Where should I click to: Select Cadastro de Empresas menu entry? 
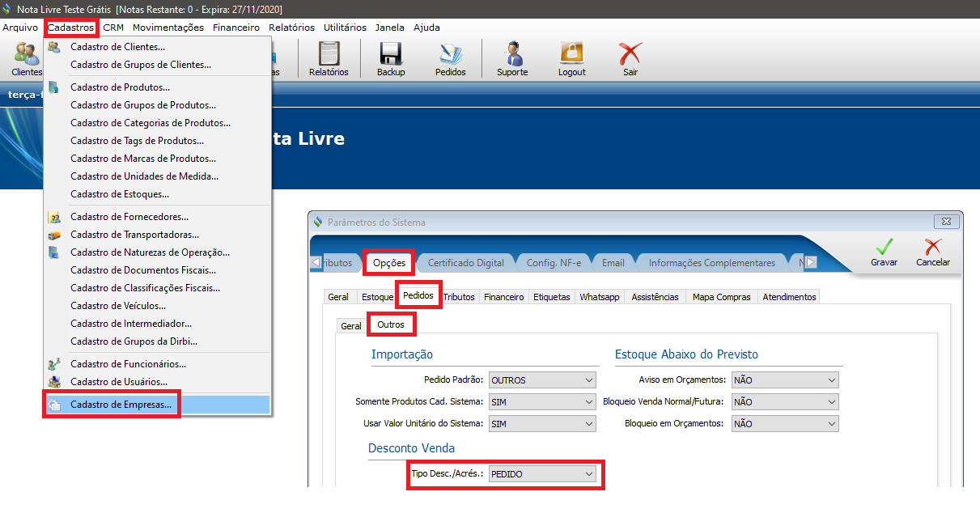tap(121, 405)
